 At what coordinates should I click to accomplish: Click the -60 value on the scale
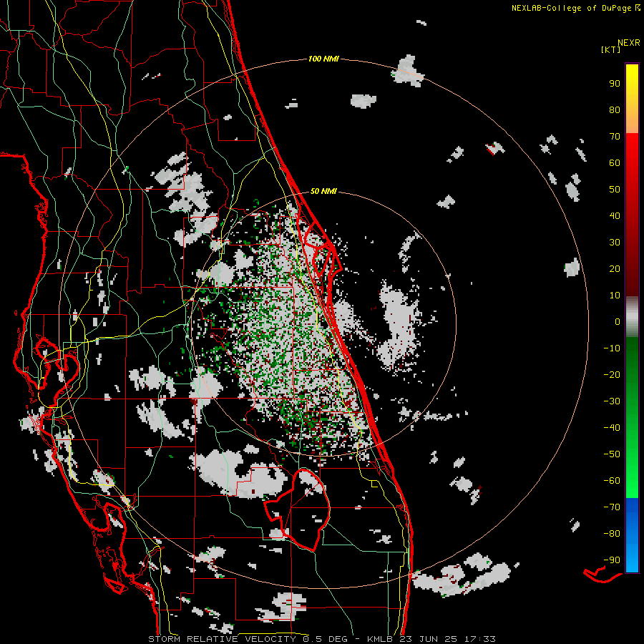tap(612, 481)
